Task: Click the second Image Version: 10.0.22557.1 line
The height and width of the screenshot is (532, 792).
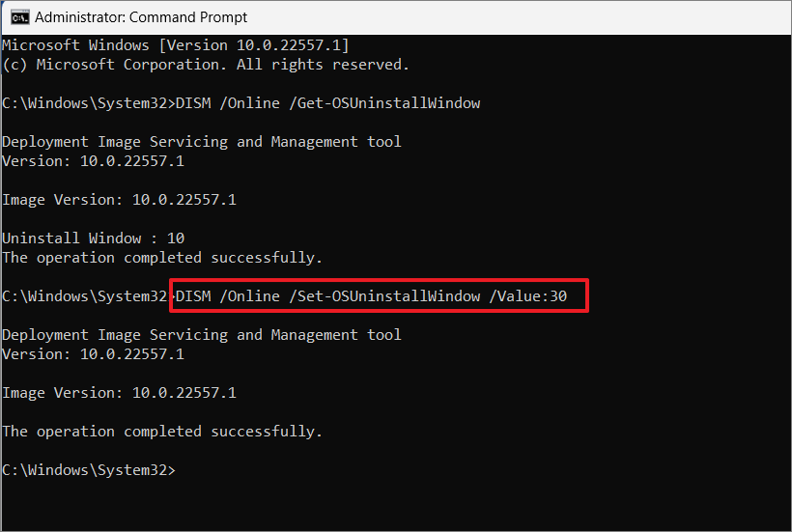Action: [x=119, y=393]
